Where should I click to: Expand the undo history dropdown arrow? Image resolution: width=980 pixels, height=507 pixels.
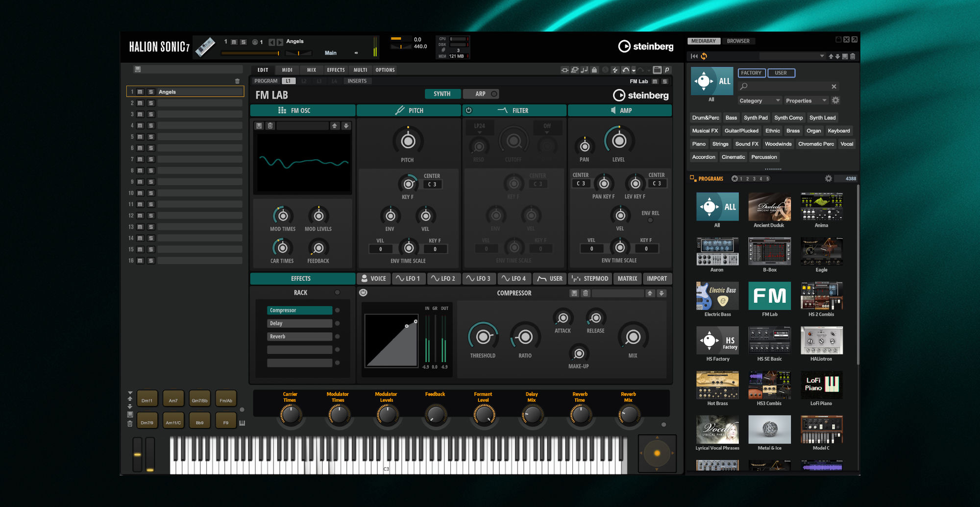(634, 71)
